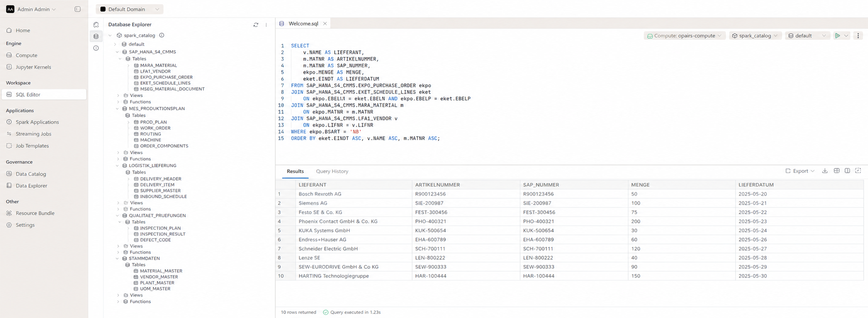Screen dimensions: 868x318
Task: Select SUPPLIER_MASTER table
Action: click(x=160, y=191)
